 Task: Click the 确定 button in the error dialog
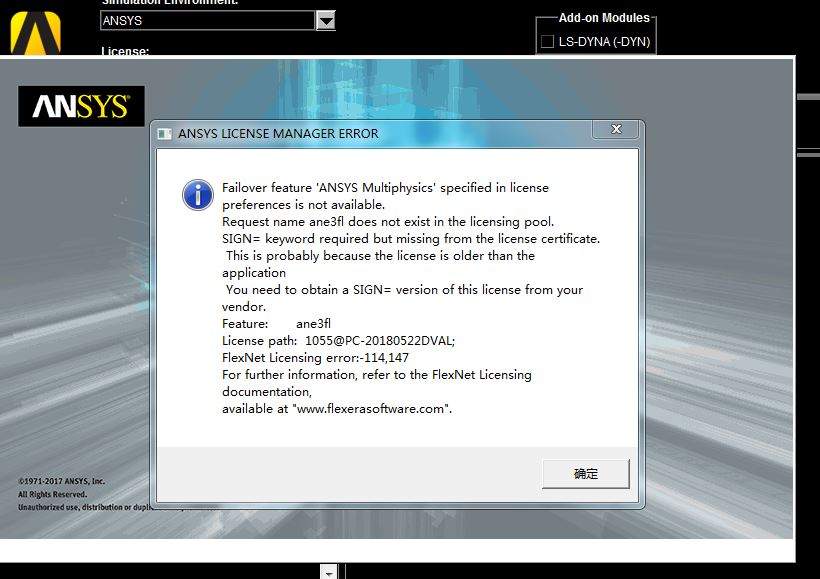point(585,474)
